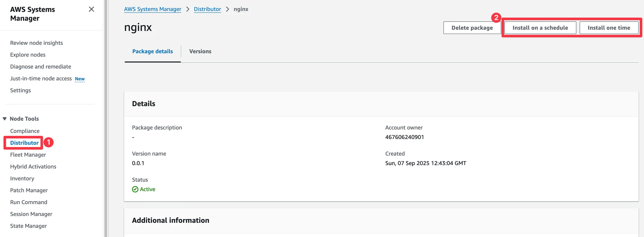Image resolution: width=644 pixels, height=237 pixels.
Task: Select the Package details tab
Action: pyautogui.click(x=153, y=52)
